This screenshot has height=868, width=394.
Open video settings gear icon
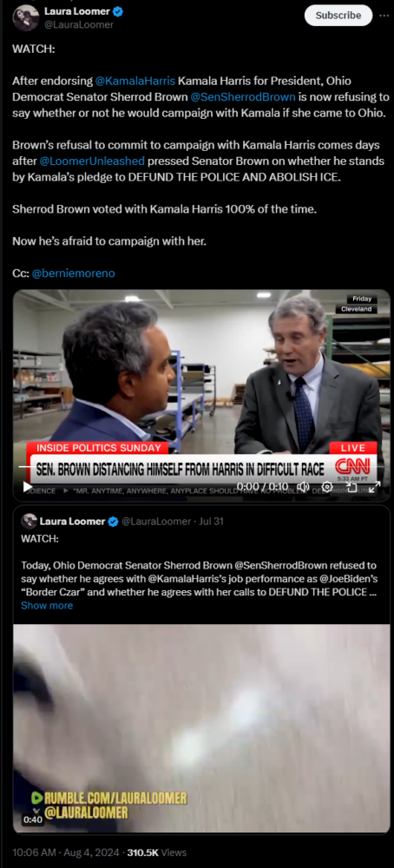click(x=326, y=487)
